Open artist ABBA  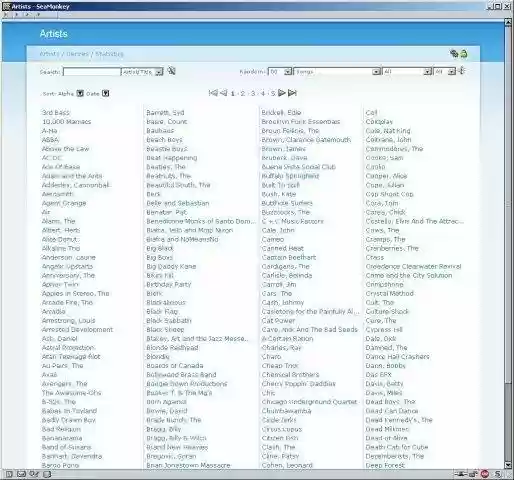[x=50, y=140]
